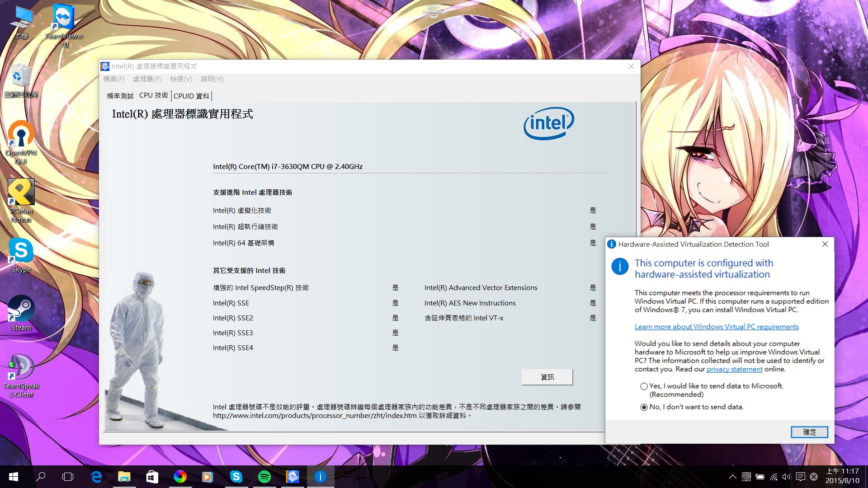Close the Hardware-Assisted Virtualization Detection Tool dialog

tap(825, 244)
